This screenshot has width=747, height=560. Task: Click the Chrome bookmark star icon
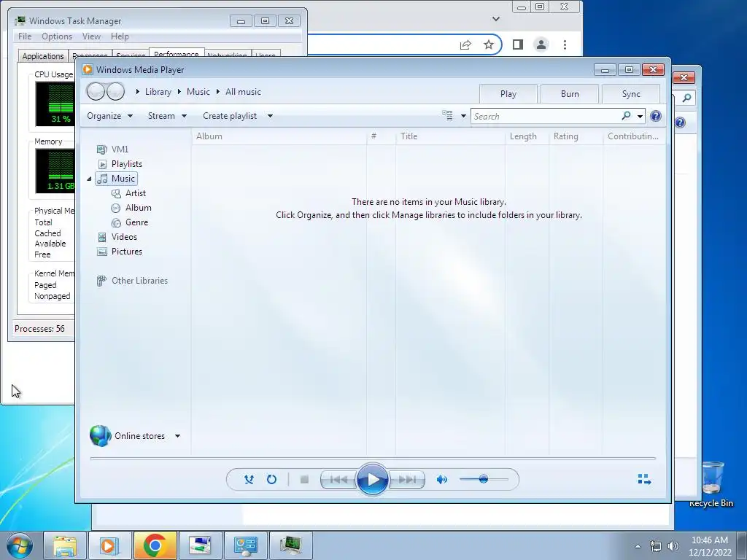click(x=488, y=44)
